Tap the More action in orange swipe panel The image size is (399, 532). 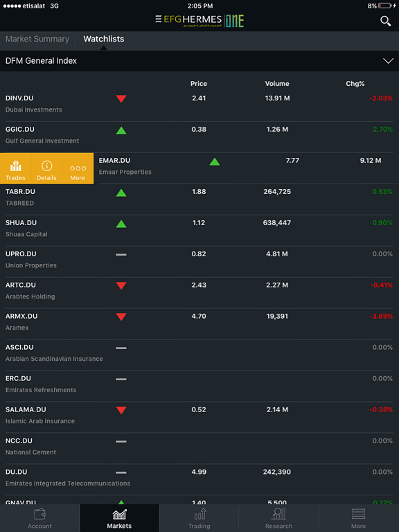pos(78,168)
